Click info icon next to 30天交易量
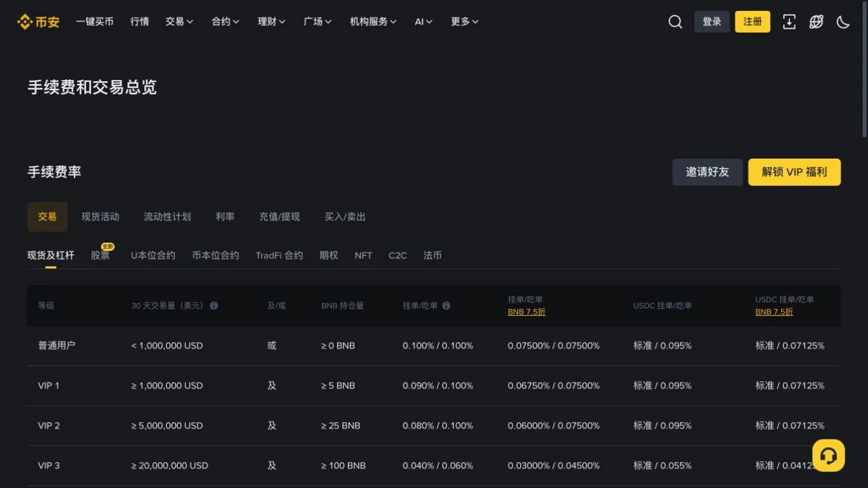Viewport: 868px width, 488px height. point(214,306)
